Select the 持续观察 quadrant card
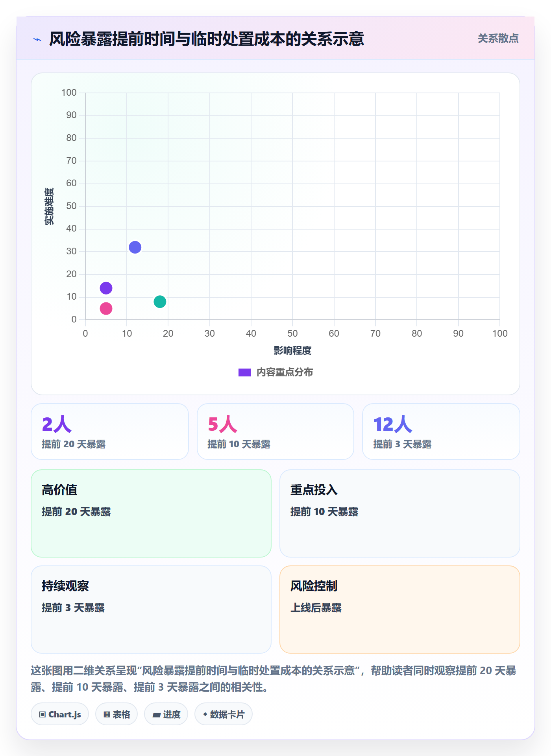 (x=151, y=610)
